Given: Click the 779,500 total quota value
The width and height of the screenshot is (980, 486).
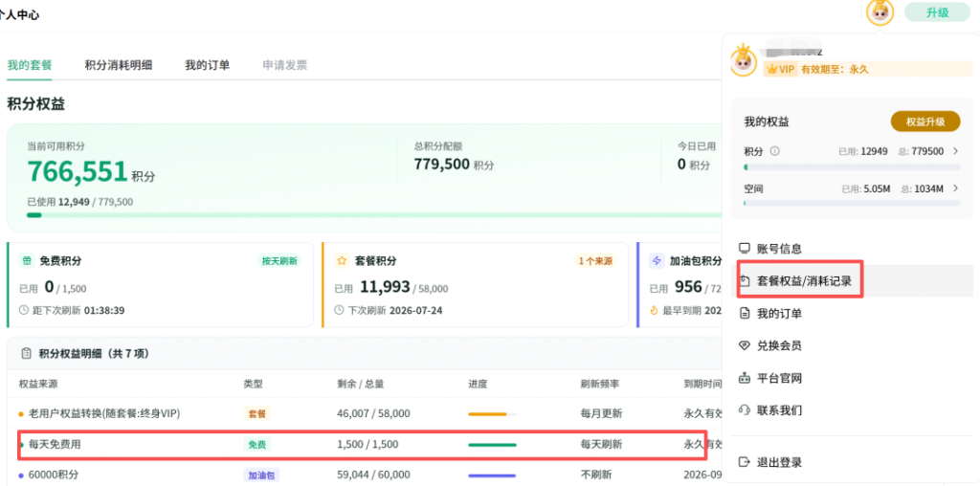Looking at the screenshot, I should point(441,165).
